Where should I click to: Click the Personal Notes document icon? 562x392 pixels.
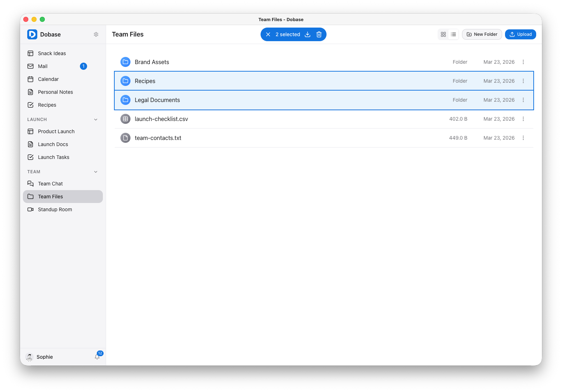[30, 92]
